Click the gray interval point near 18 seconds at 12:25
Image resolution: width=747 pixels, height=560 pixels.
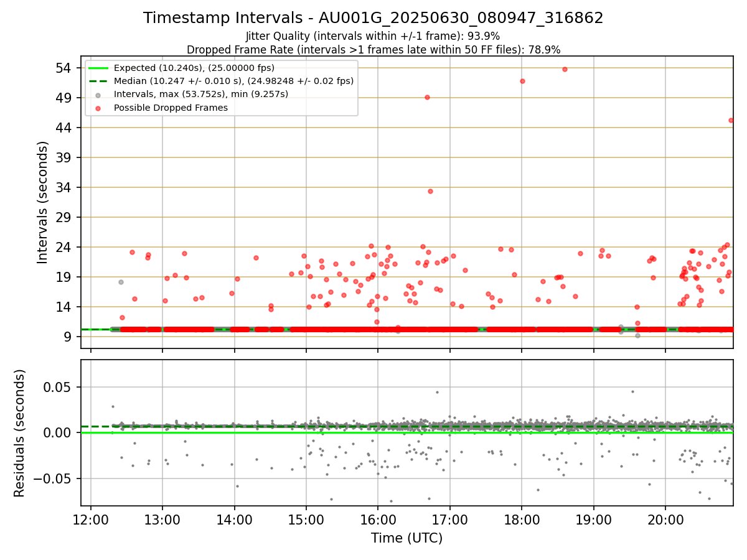coord(121,282)
